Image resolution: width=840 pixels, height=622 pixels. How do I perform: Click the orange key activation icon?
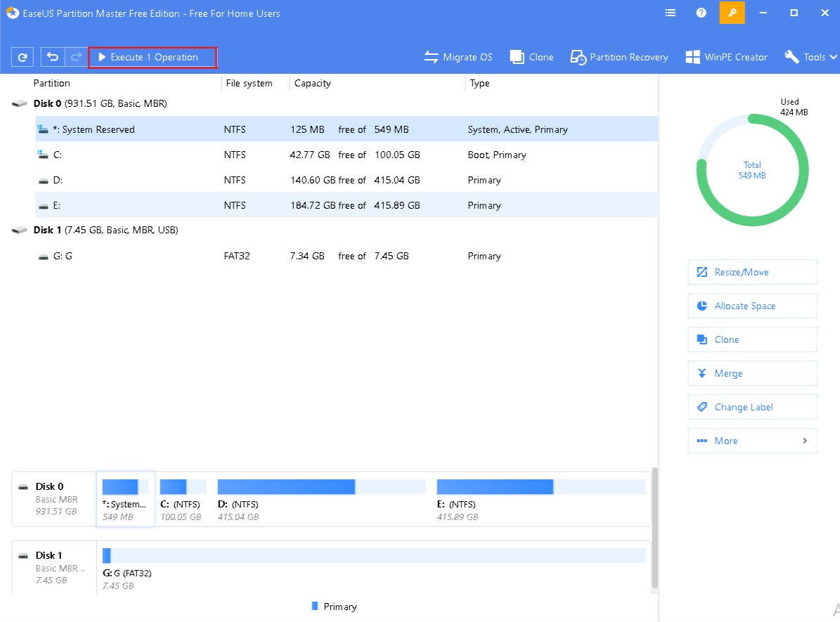pyautogui.click(x=732, y=13)
